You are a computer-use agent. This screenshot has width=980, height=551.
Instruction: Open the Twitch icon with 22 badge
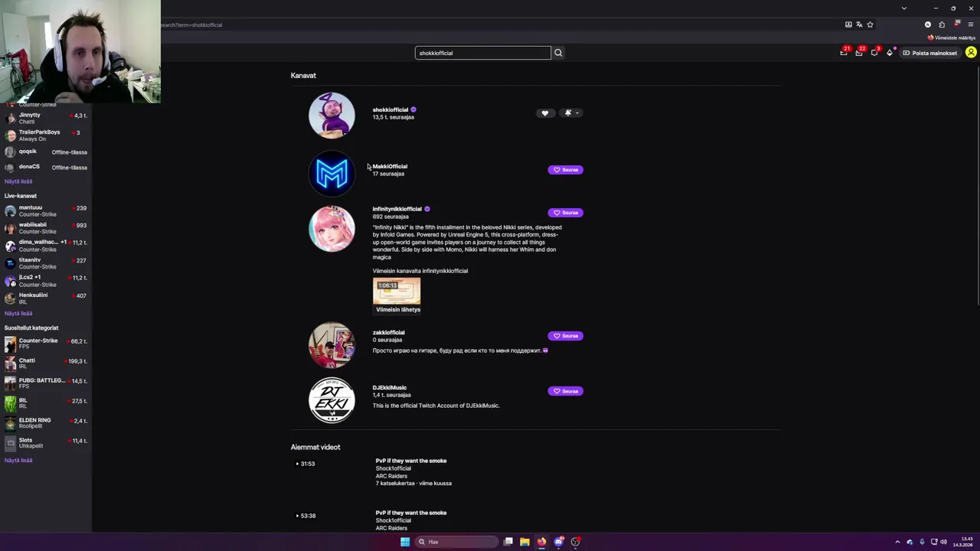[x=859, y=53]
